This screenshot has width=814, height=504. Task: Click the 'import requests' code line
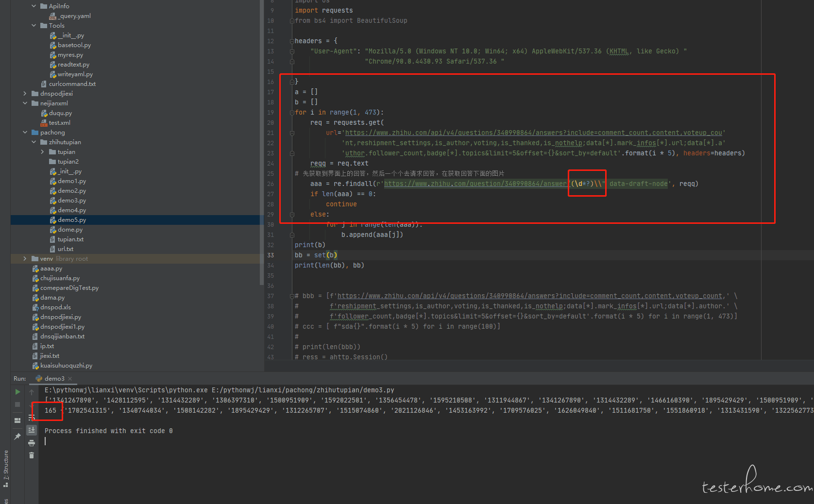tap(324, 11)
